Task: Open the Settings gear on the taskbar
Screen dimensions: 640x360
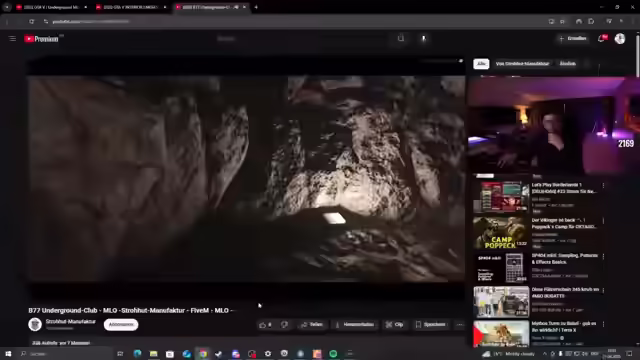Action: pos(268,353)
